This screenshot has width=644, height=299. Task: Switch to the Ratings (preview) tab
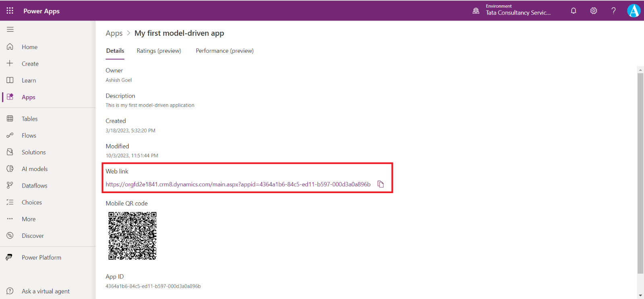[x=159, y=51]
